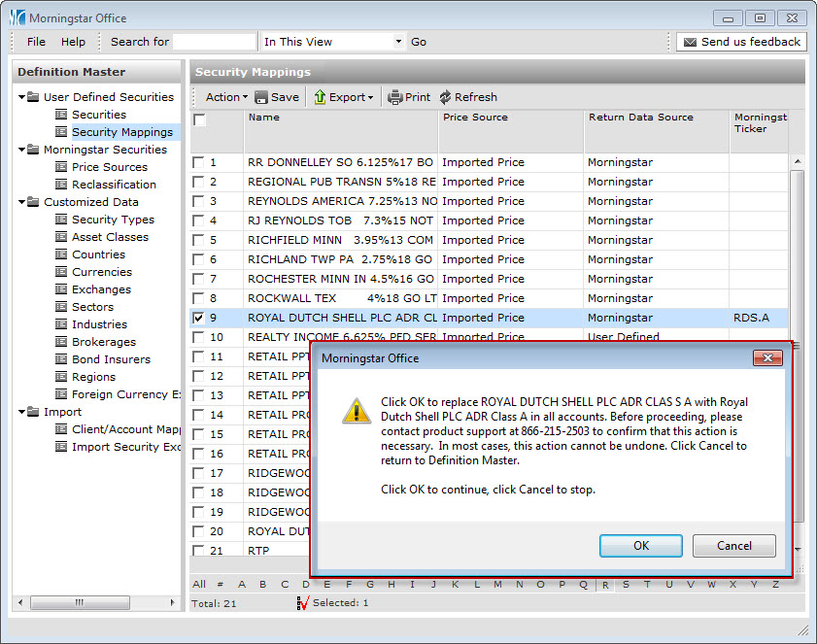Check the box for row 1 RR Donnelley
Image resolution: width=817 pixels, height=644 pixels.
[x=198, y=162]
